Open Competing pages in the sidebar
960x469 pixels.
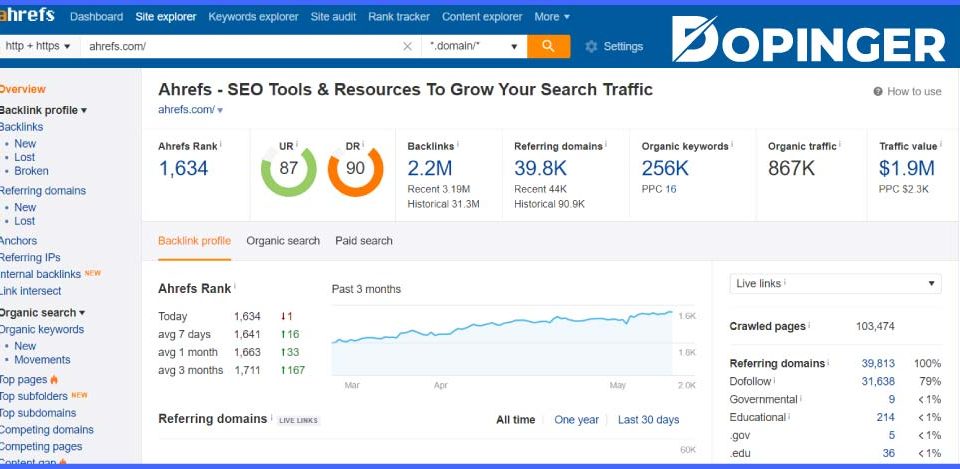tap(40, 447)
